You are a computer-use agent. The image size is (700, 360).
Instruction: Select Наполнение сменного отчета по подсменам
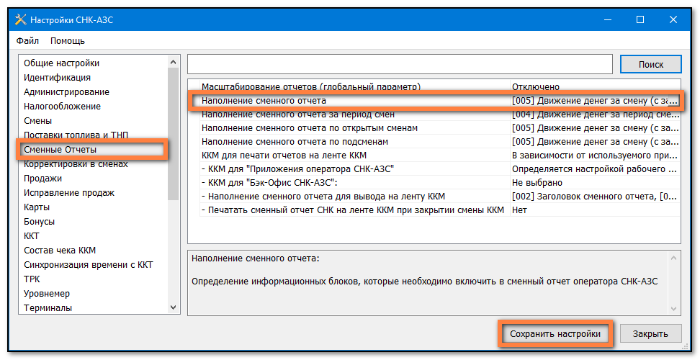[440, 142]
